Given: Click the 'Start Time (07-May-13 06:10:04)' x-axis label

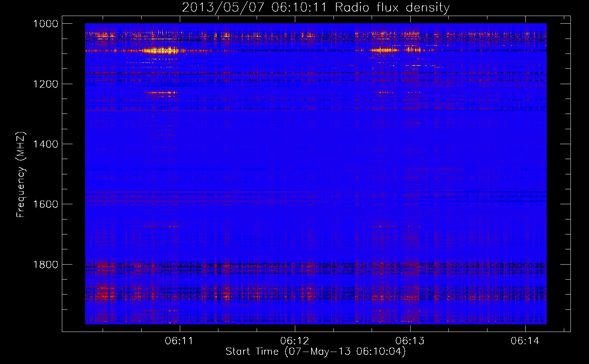Looking at the screenshot, I should point(316,352).
